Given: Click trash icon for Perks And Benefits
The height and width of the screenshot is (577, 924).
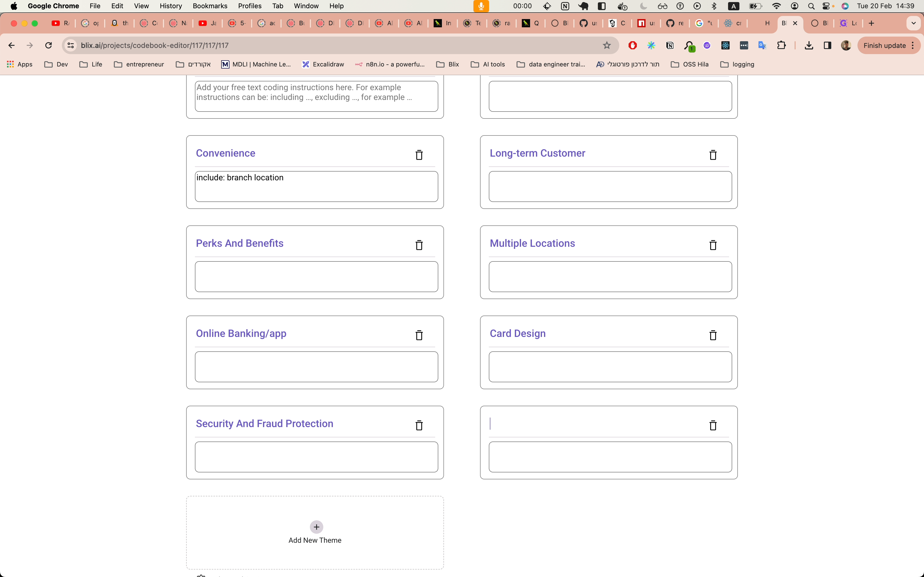Looking at the screenshot, I should coord(419,245).
